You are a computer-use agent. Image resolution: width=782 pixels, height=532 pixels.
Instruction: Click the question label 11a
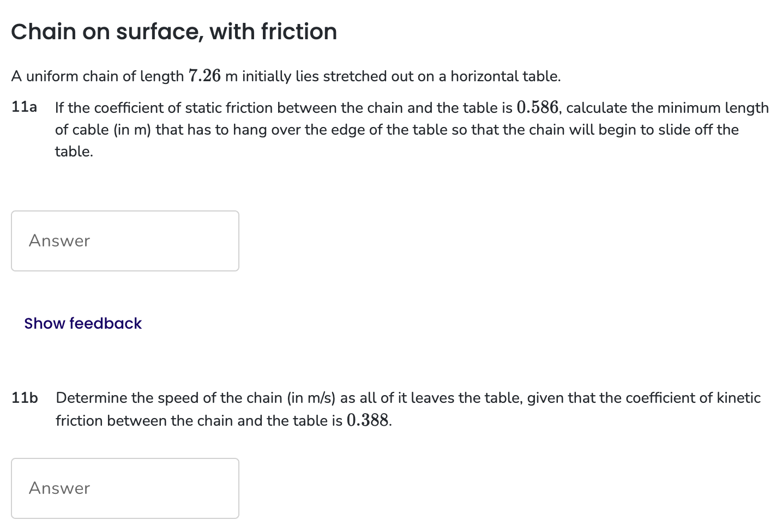23,107
